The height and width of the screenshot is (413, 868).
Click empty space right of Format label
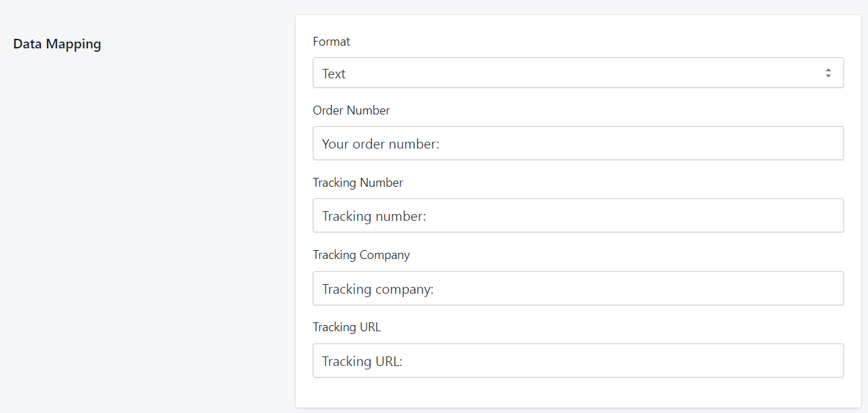point(579,42)
